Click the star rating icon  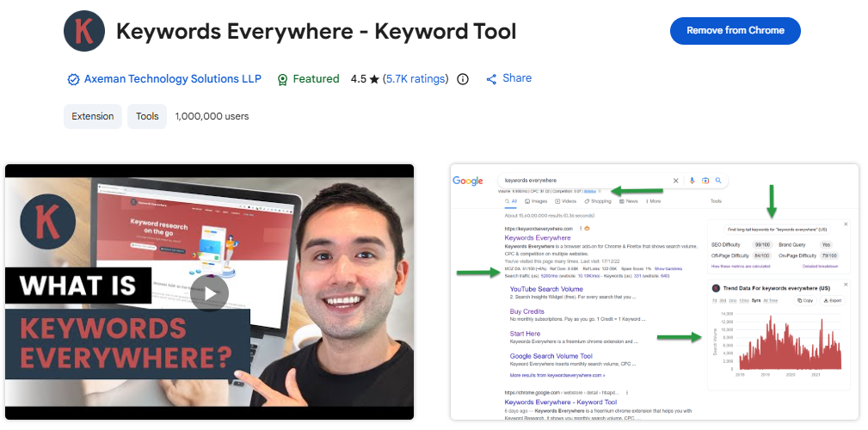(x=374, y=79)
